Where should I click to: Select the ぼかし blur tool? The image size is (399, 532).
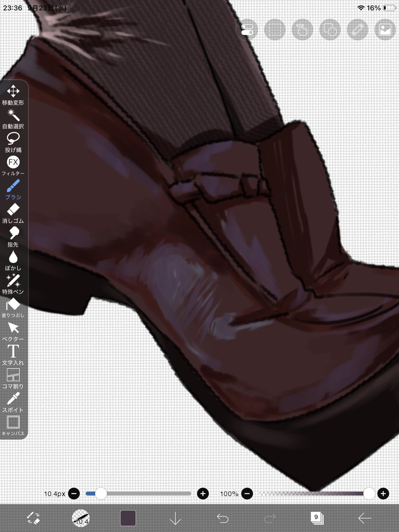point(13,261)
